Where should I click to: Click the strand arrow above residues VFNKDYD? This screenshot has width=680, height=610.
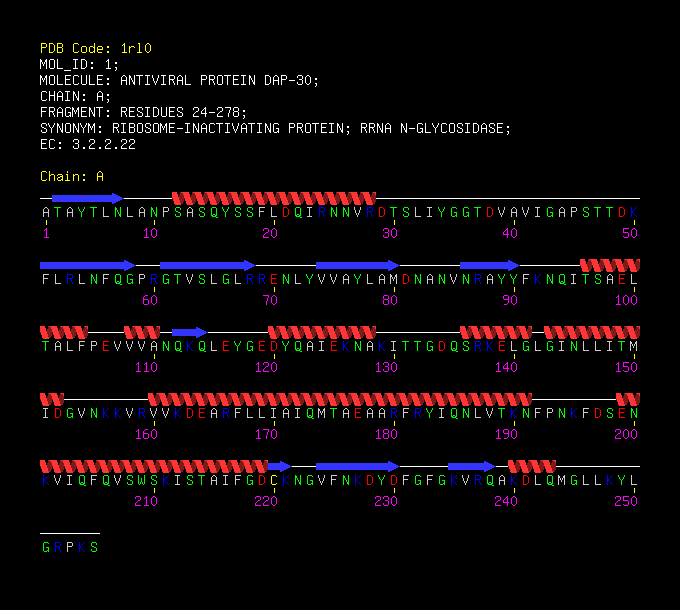pos(358,466)
